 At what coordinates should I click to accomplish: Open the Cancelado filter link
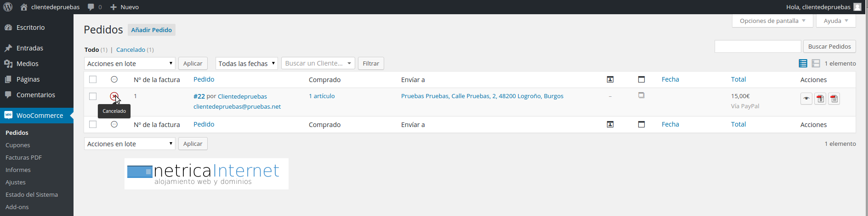[x=130, y=50]
